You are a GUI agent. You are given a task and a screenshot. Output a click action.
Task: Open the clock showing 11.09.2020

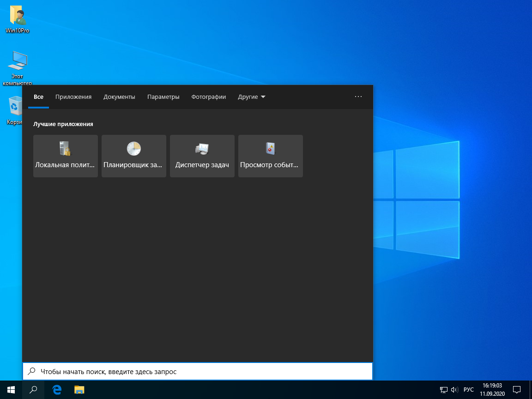(492, 389)
